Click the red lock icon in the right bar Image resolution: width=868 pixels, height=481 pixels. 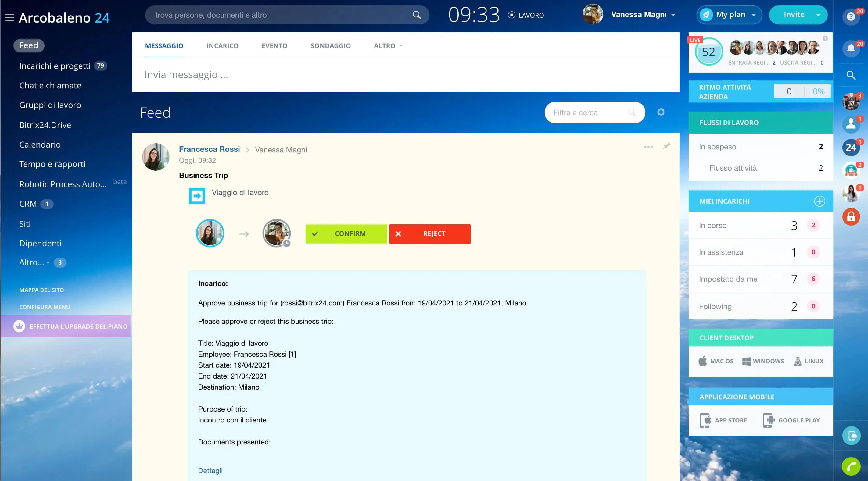point(851,217)
